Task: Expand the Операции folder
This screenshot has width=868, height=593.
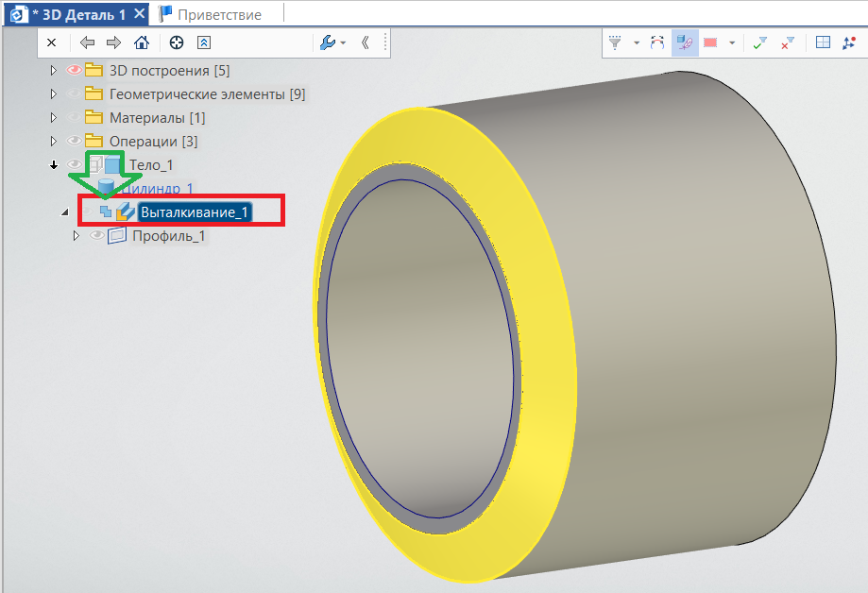Action: pos(53,142)
